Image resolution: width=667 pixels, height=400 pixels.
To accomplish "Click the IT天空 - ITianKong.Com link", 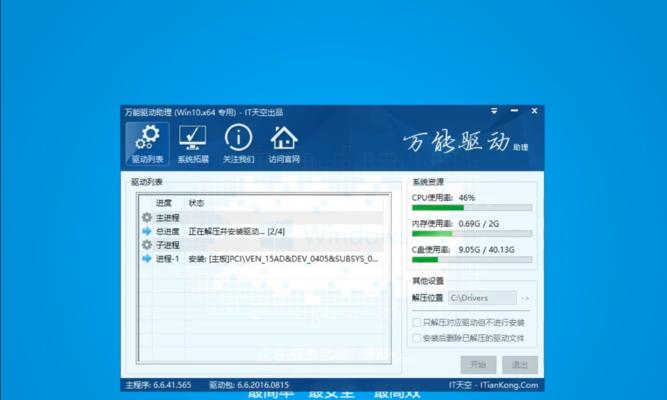I will [x=493, y=385].
